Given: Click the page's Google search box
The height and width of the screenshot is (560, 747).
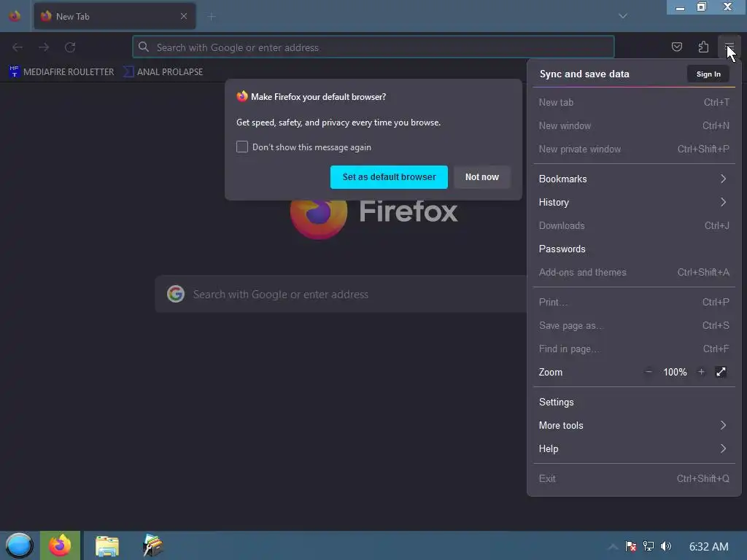Looking at the screenshot, I should (x=341, y=295).
